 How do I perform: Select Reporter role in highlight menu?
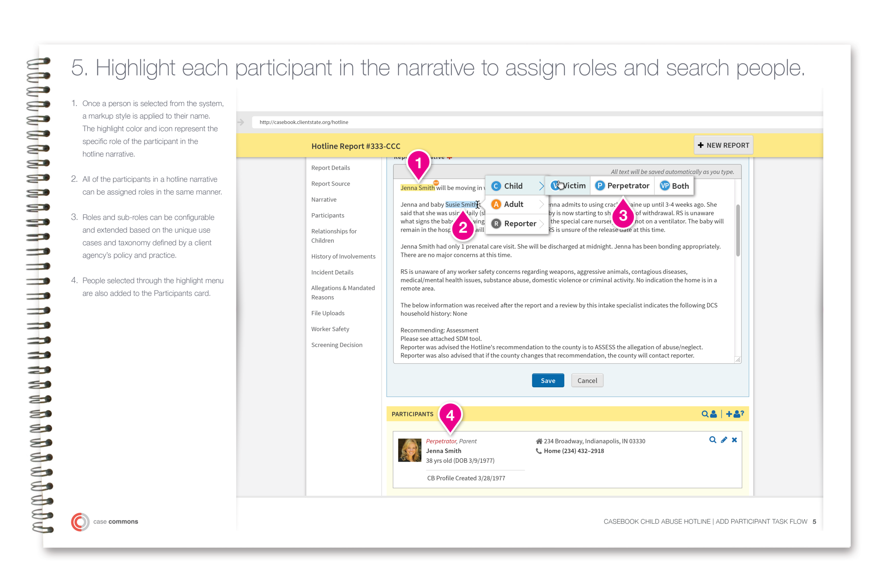(517, 224)
